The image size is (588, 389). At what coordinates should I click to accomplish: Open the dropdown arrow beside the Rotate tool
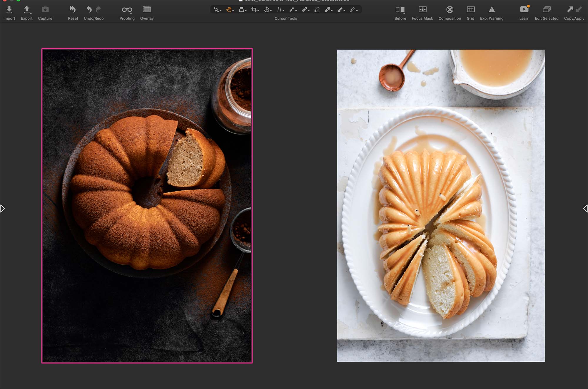click(x=271, y=11)
